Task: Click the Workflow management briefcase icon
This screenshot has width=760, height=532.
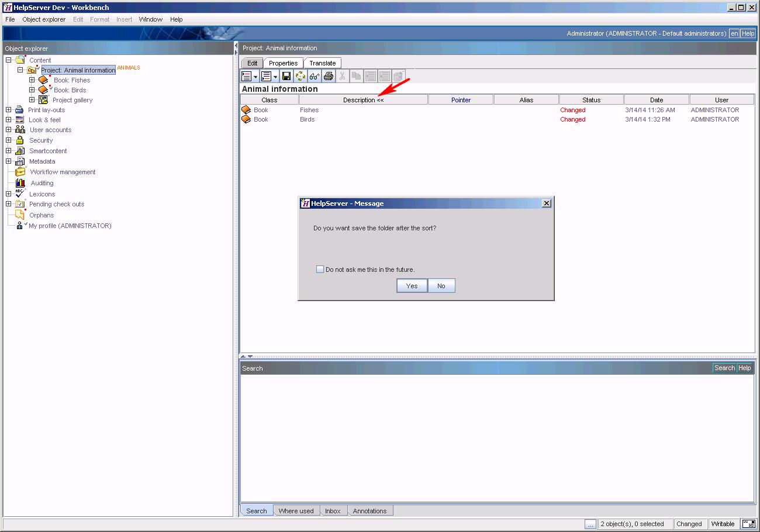Action: 20,172
